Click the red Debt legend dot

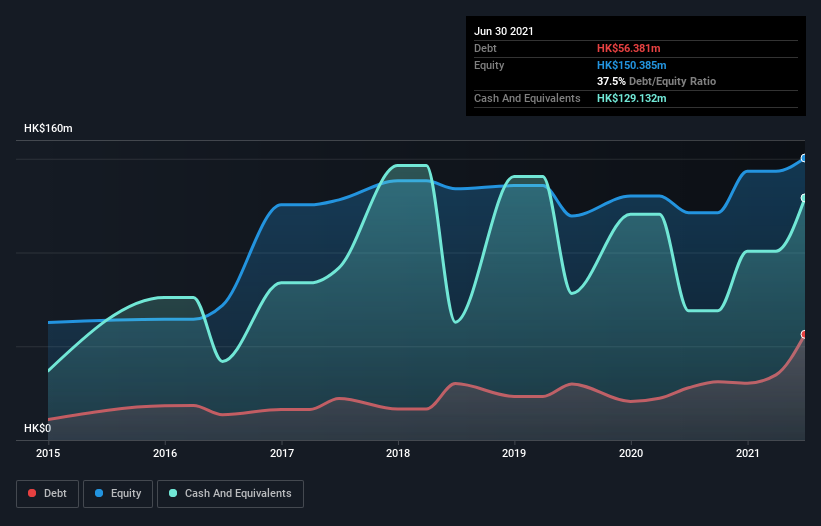32,493
